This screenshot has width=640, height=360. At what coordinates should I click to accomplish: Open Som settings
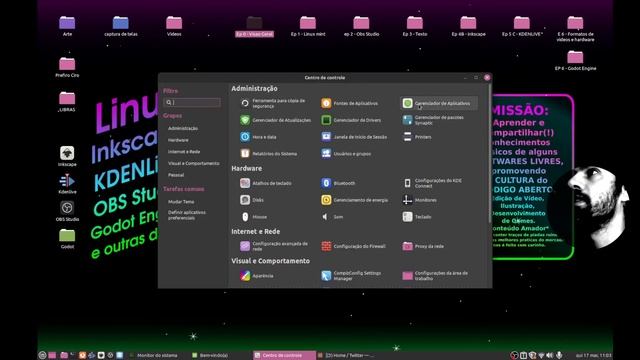tap(332, 217)
